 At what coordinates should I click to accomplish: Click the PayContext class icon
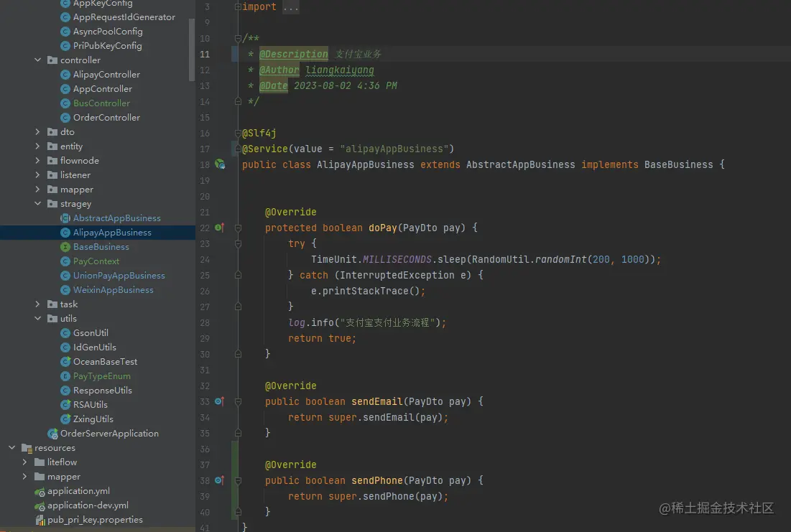click(x=65, y=261)
